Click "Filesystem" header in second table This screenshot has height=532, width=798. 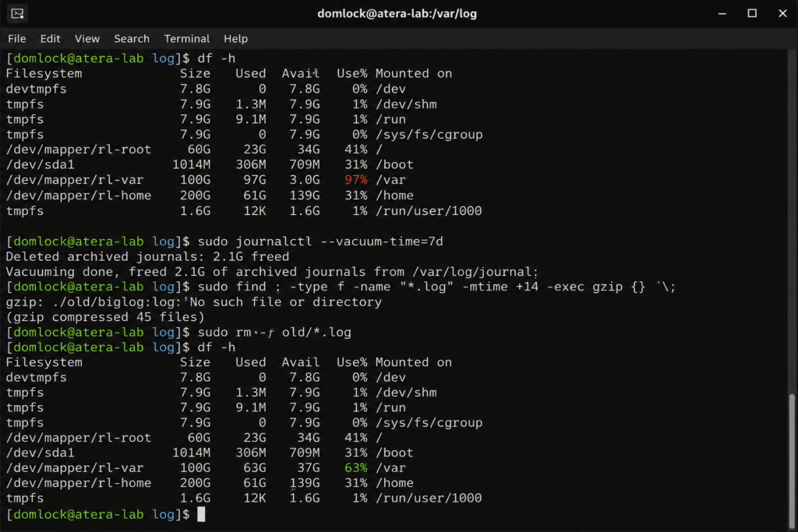pos(44,363)
